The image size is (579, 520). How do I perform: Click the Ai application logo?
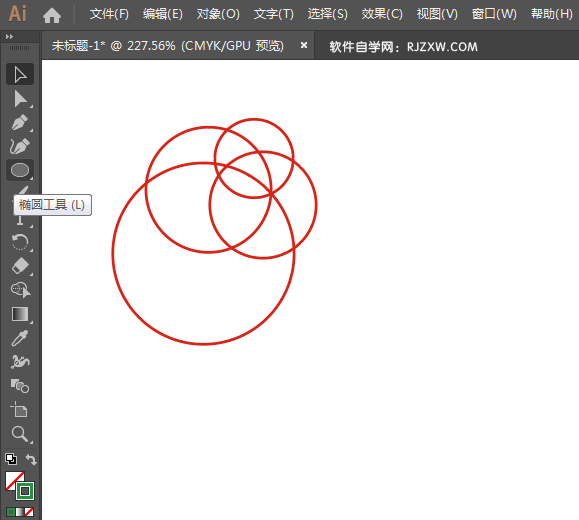pos(17,14)
